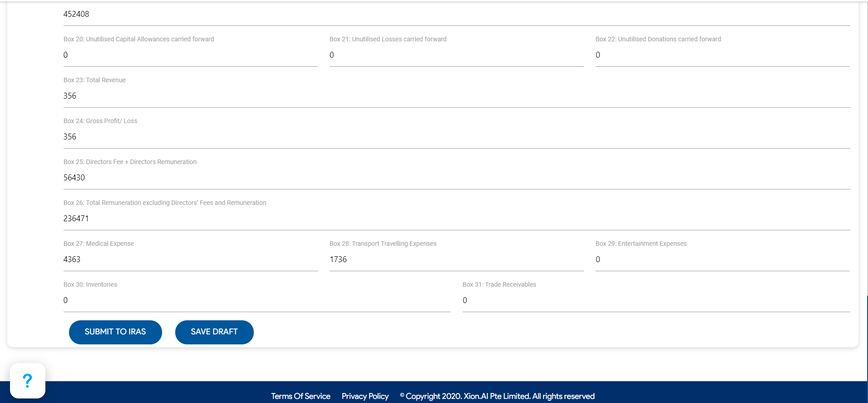Click the Box 28 Transport Travelling Expenses field
This screenshot has width=868, height=403.
click(456, 259)
